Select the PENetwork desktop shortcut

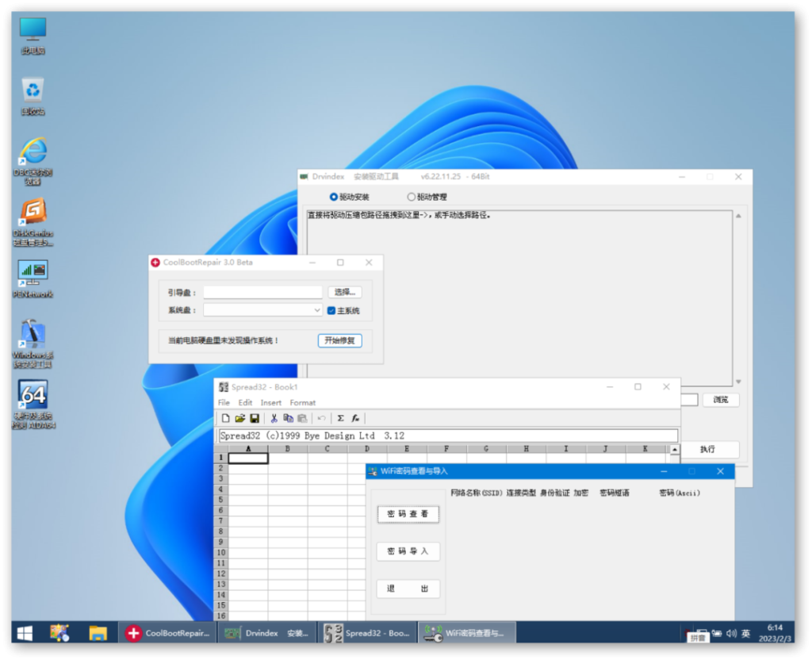(x=33, y=280)
